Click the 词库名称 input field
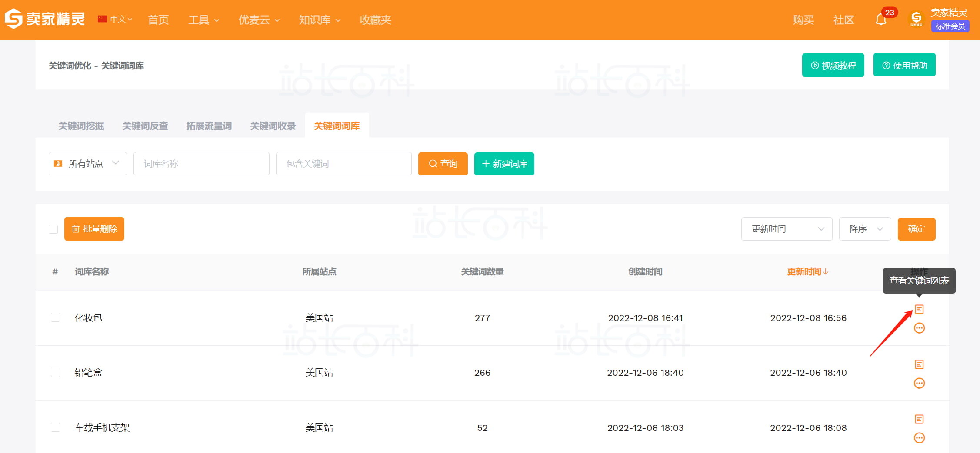980x453 pixels. [201, 163]
